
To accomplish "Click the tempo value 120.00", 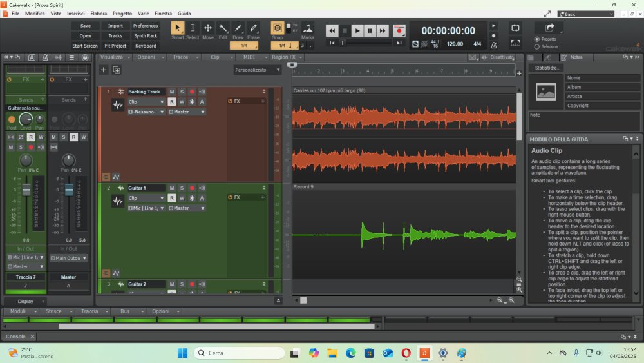I will click(x=455, y=44).
